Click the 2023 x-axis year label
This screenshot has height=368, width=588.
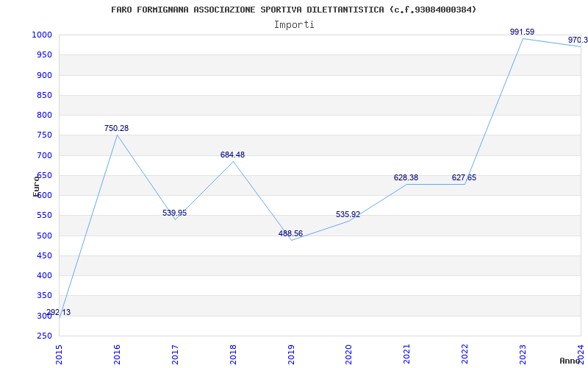523,354
